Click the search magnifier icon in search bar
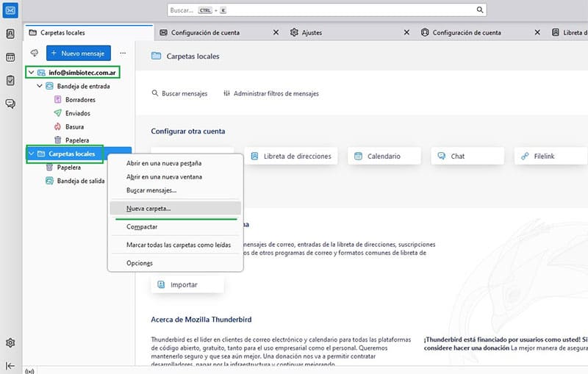Screen dimensions: 588x374 (x=480, y=10)
